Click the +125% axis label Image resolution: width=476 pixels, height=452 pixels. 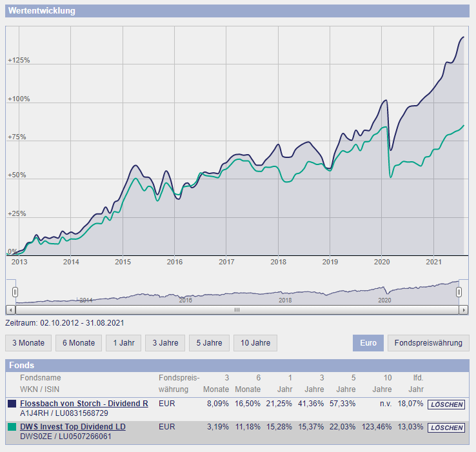click(x=19, y=60)
